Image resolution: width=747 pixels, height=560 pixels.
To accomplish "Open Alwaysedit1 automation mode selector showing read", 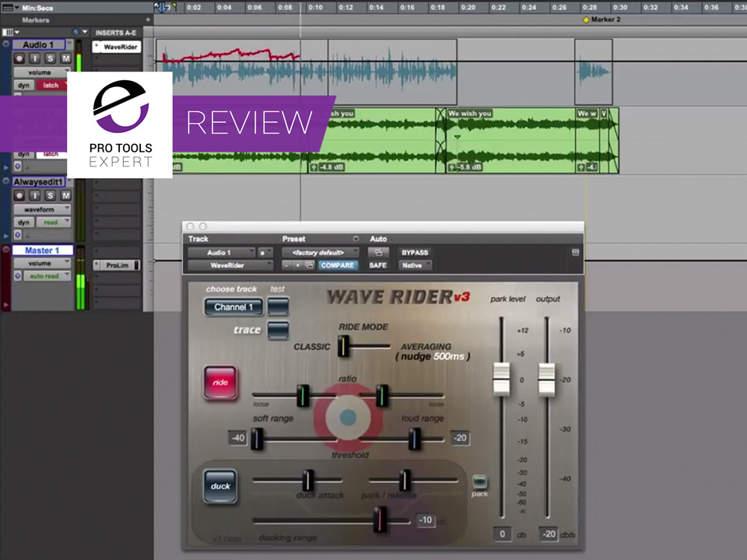I will coord(54,222).
